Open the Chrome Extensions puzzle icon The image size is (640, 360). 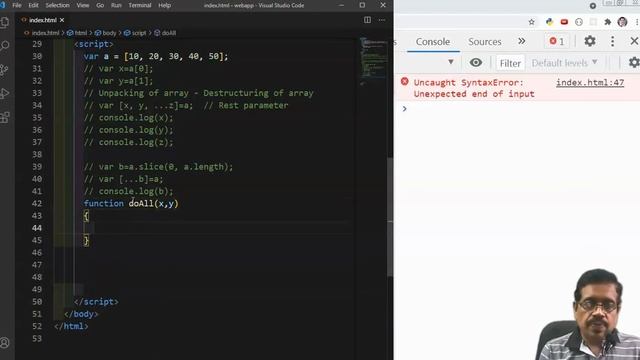pos(608,22)
